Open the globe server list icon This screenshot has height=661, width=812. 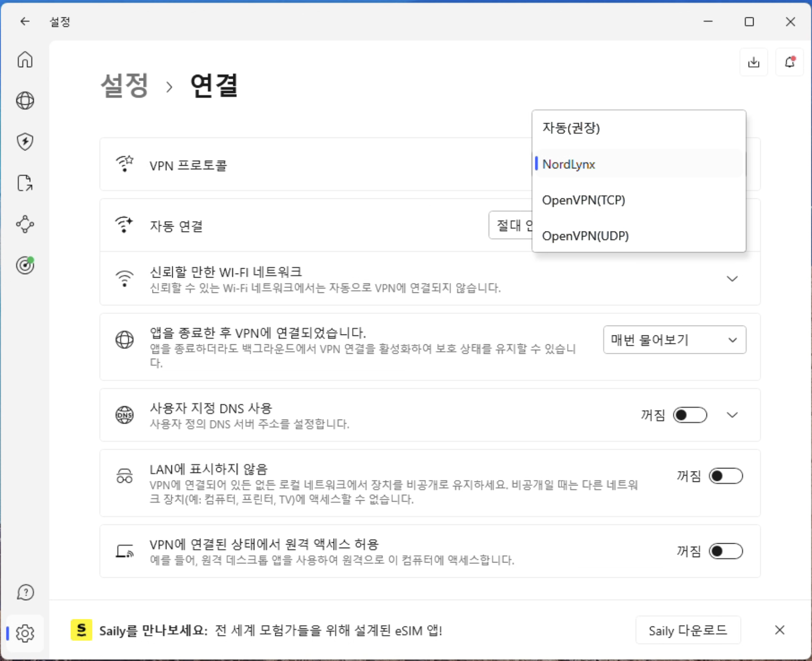pos(25,101)
